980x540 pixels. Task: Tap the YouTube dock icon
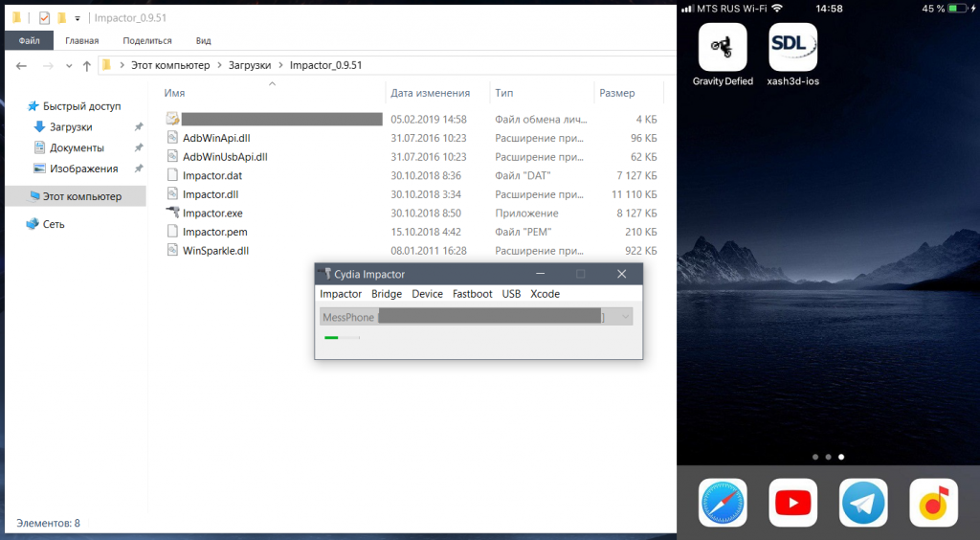[792, 502]
